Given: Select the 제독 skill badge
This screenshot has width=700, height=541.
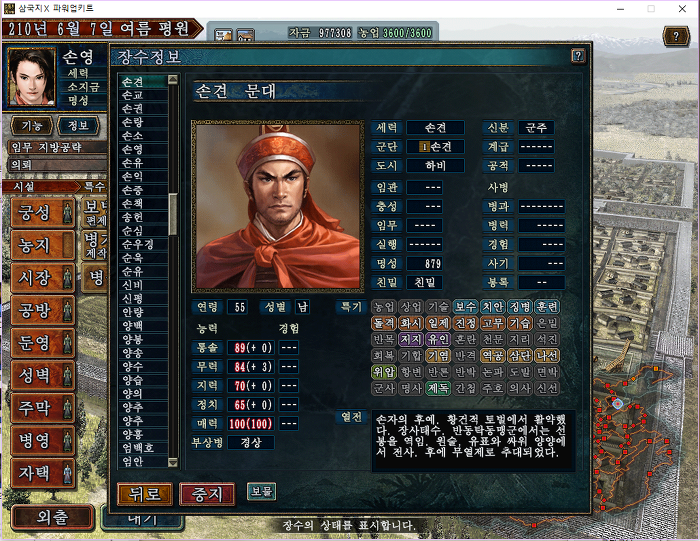Looking at the screenshot, I should (x=438, y=388).
